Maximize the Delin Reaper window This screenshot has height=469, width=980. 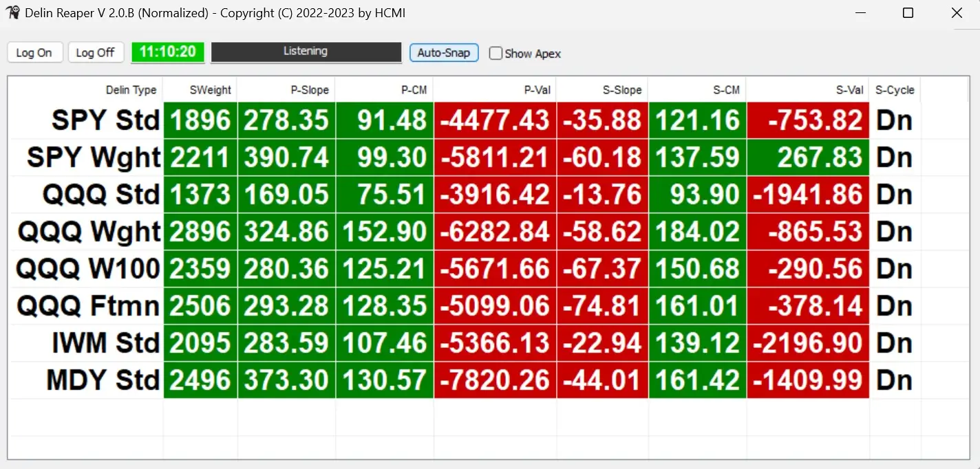[x=908, y=13]
